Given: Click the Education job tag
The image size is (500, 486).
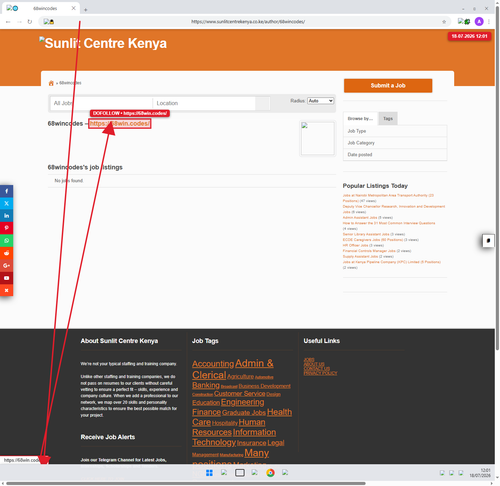Looking at the screenshot, I should pyautogui.click(x=206, y=403).
